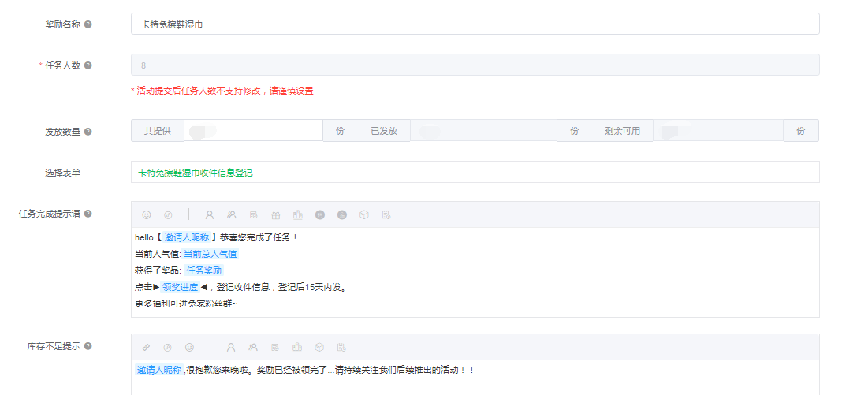Show help tooltip for 任务人数
This screenshot has width=868, height=395.
click(x=88, y=65)
